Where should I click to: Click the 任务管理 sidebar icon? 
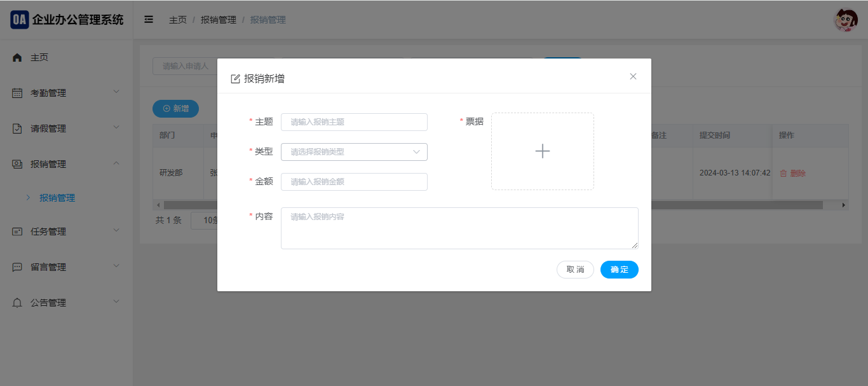(x=17, y=232)
